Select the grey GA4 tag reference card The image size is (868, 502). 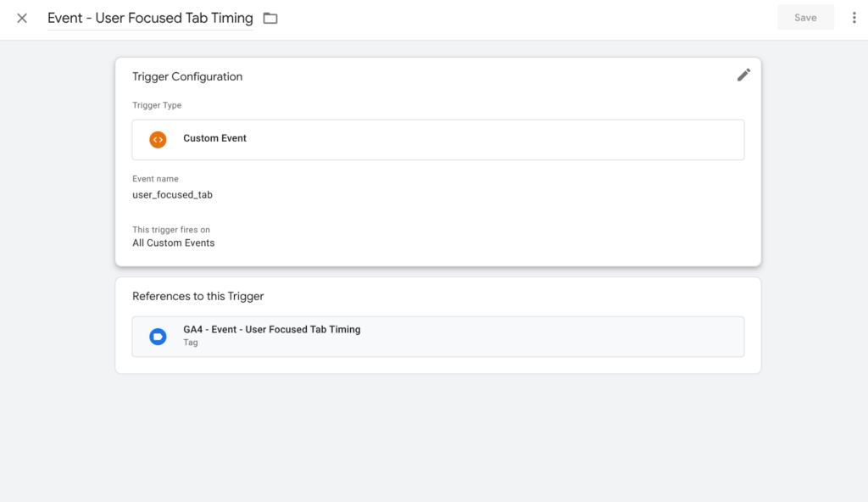tap(437, 336)
